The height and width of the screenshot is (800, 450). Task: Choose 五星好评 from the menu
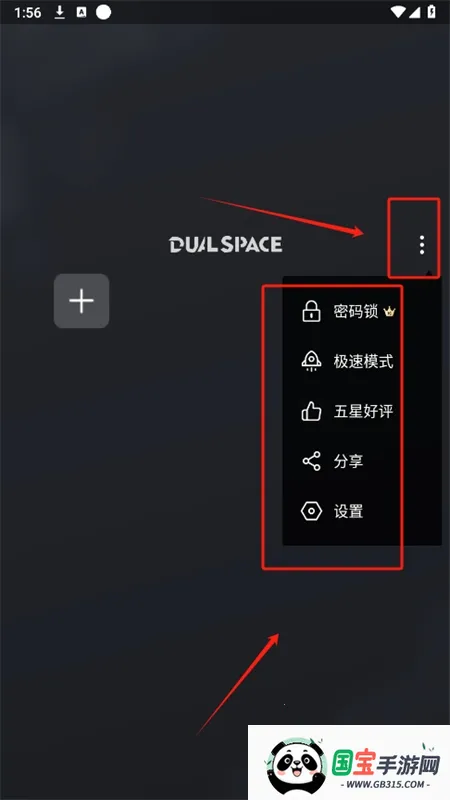click(x=362, y=411)
